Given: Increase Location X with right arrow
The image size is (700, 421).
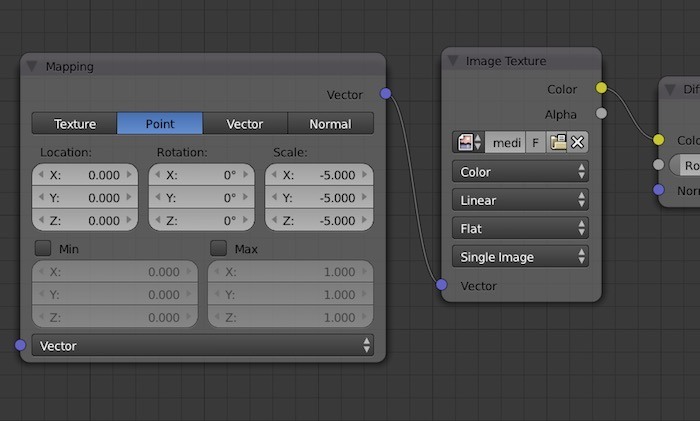Looking at the screenshot, I should coord(129,175).
